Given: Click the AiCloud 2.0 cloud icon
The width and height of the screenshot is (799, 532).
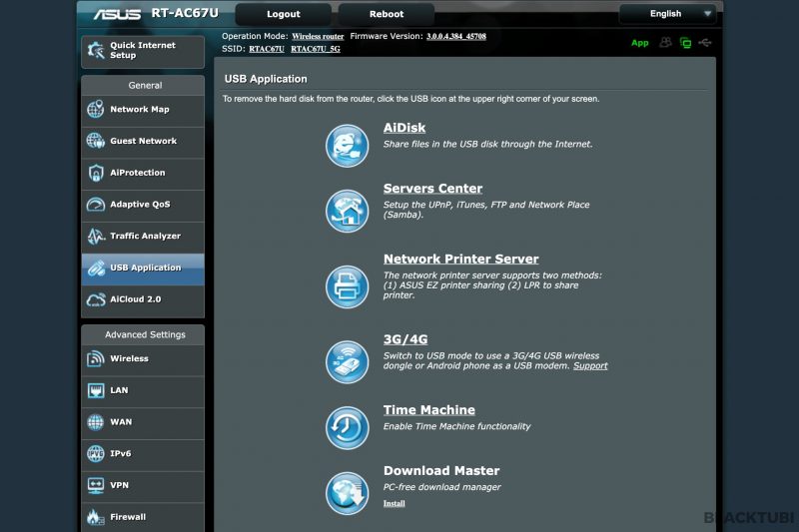Looking at the screenshot, I should [x=95, y=299].
